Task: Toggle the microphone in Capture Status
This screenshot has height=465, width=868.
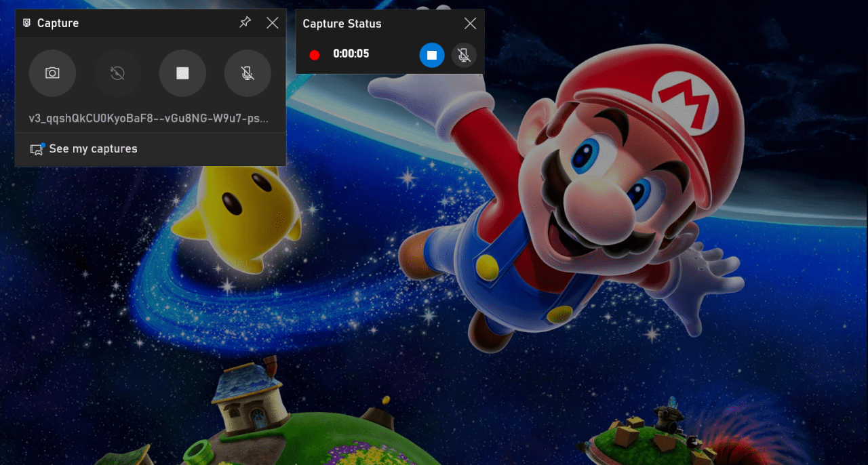Action: [464, 55]
